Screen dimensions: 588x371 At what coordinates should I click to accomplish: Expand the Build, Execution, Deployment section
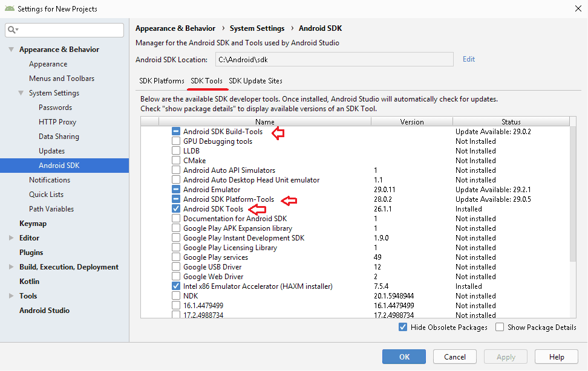[x=10, y=266]
